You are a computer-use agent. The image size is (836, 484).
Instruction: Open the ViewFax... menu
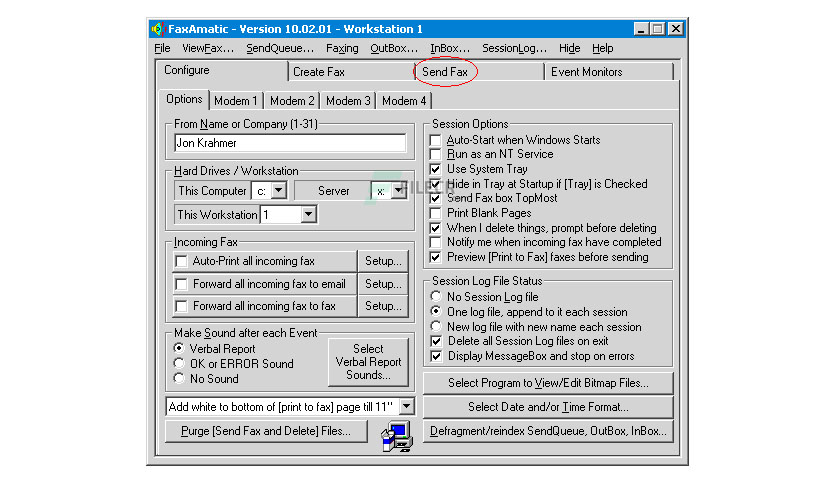[208, 49]
